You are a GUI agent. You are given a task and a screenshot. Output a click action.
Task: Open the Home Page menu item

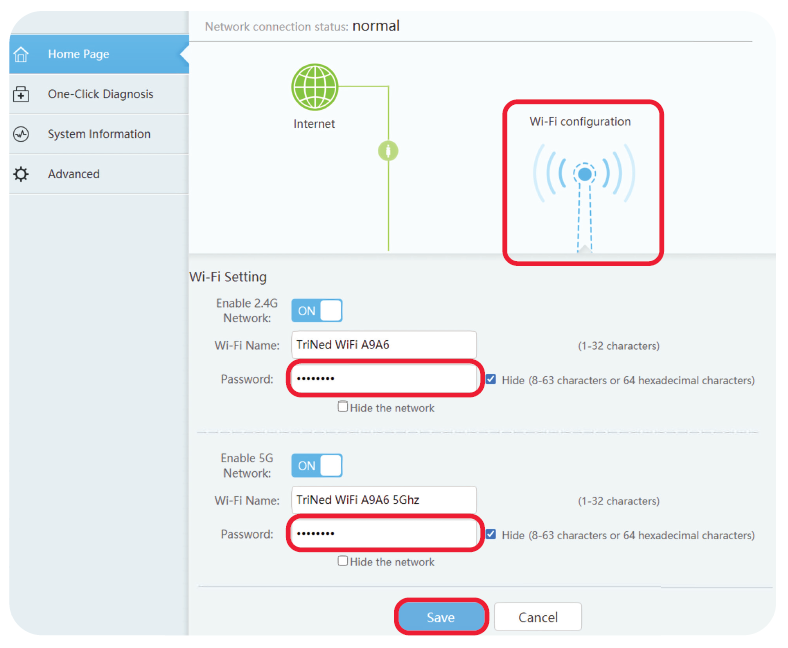click(x=79, y=54)
